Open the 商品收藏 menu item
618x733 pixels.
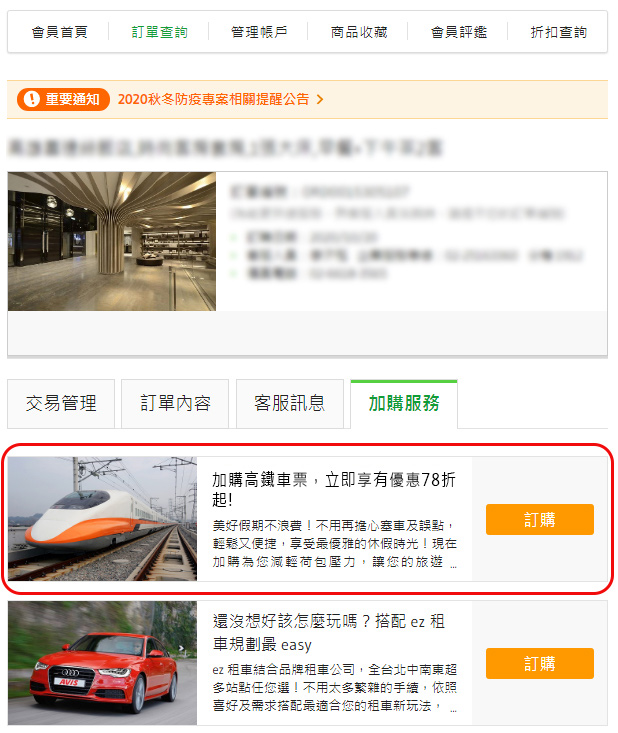click(359, 32)
